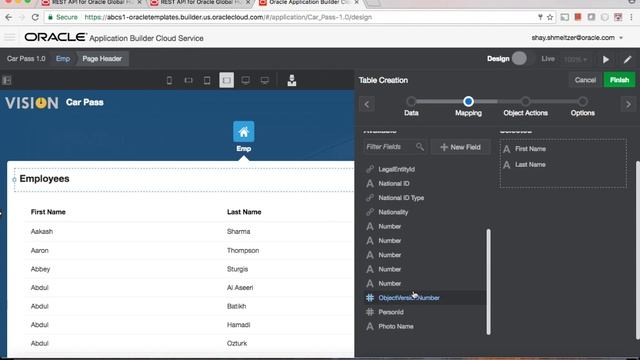Click the Thompson table cell

coord(243,251)
